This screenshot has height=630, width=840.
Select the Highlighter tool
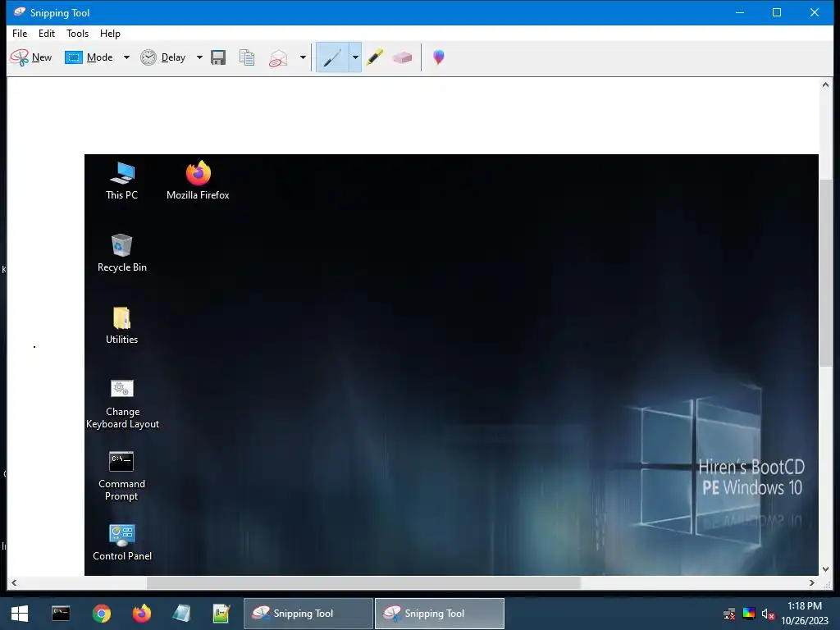(x=374, y=57)
